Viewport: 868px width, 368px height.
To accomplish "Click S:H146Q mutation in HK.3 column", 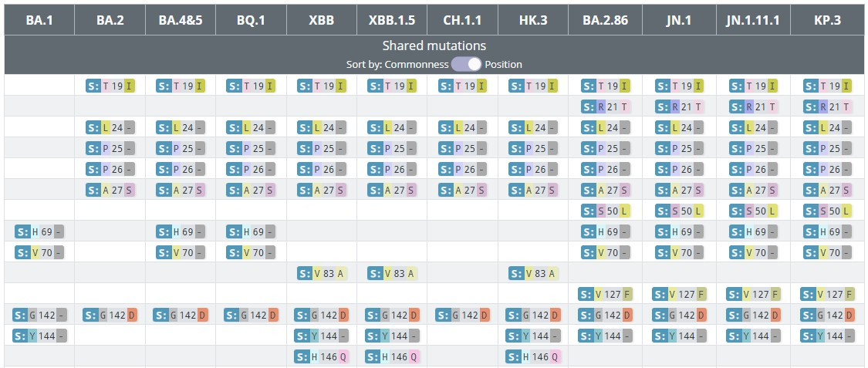I will coord(535,356).
